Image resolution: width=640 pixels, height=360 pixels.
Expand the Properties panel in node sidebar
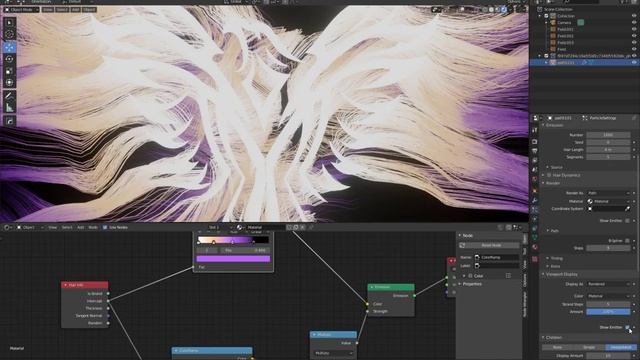(x=471, y=284)
